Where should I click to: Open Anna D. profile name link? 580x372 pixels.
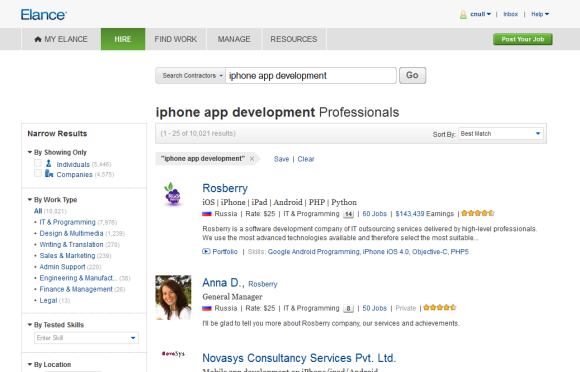click(x=223, y=283)
